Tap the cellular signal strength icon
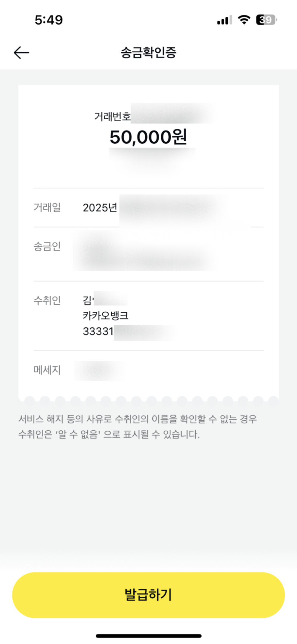Screen dimensions: 297x644 coord(224,20)
